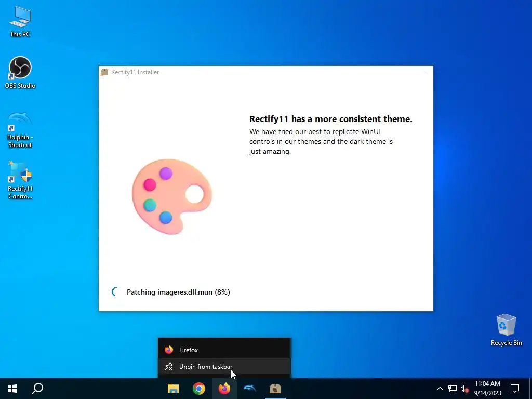Choose Unpin from taskbar in context menu
Image resolution: width=532 pixels, height=399 pixels.
(224, 367)
